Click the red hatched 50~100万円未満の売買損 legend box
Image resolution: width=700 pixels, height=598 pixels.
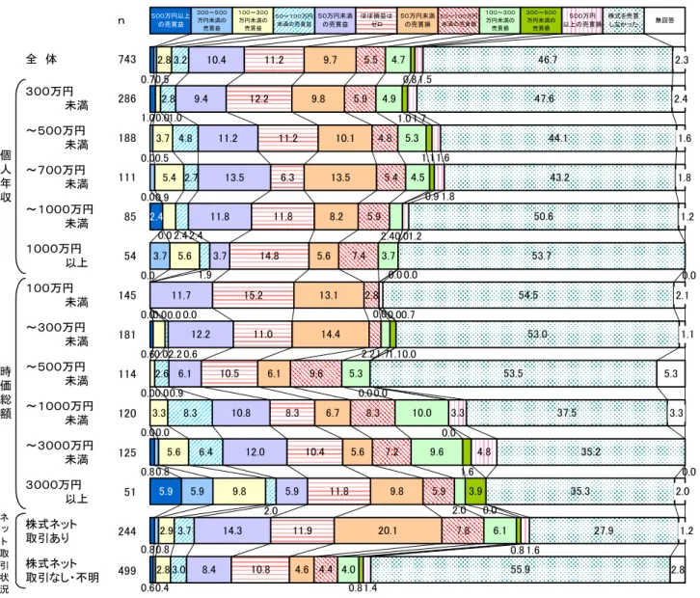click(459, 20)
